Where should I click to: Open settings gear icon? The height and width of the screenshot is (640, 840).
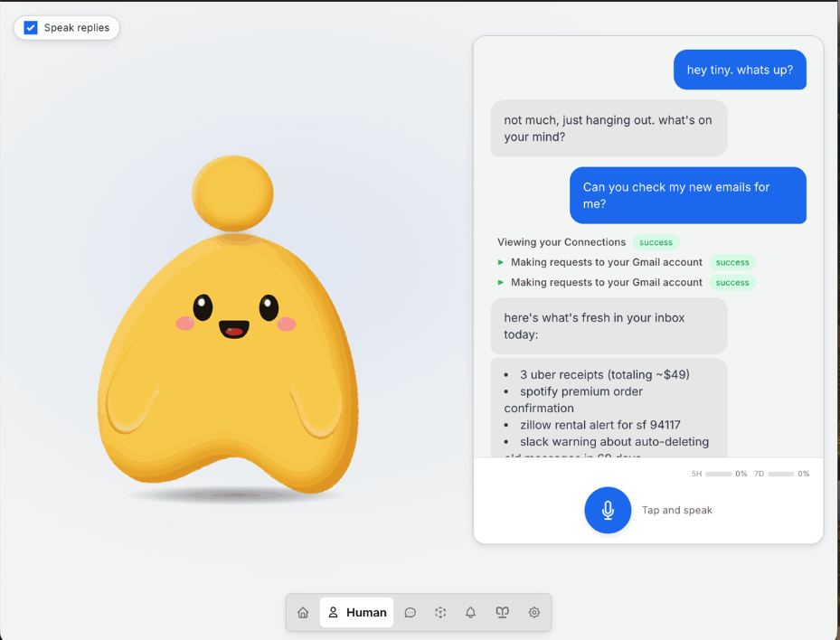point(534,612)
